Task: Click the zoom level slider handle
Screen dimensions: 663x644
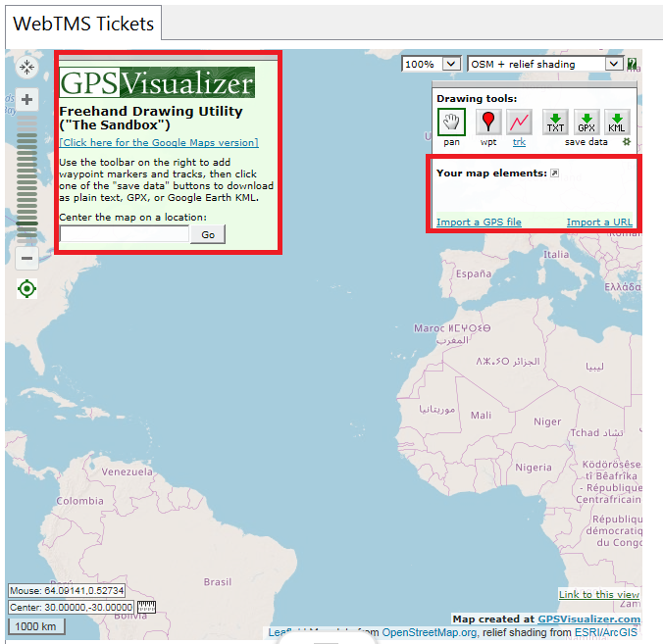Action: (x=26, y=223)
